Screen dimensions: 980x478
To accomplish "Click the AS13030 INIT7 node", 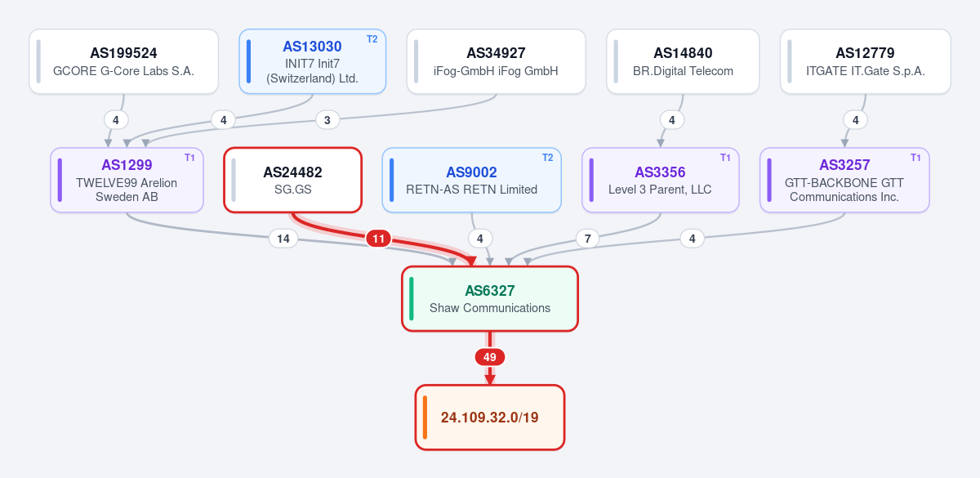I will tap(312, 61).
